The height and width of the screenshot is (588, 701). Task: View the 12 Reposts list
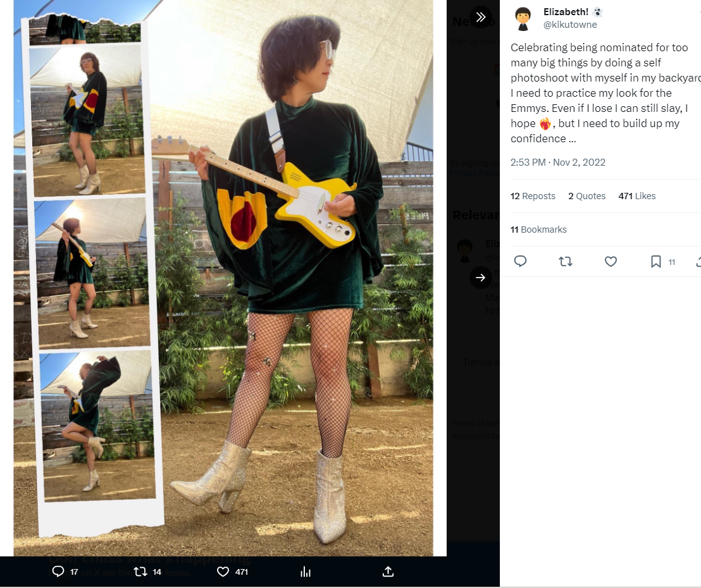tap(533, 196)
